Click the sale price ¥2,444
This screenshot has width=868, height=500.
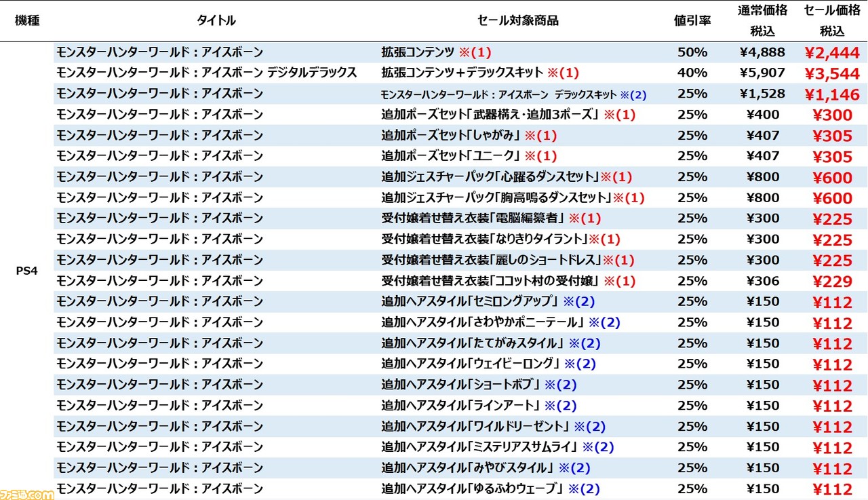click(x=832, y=53)
